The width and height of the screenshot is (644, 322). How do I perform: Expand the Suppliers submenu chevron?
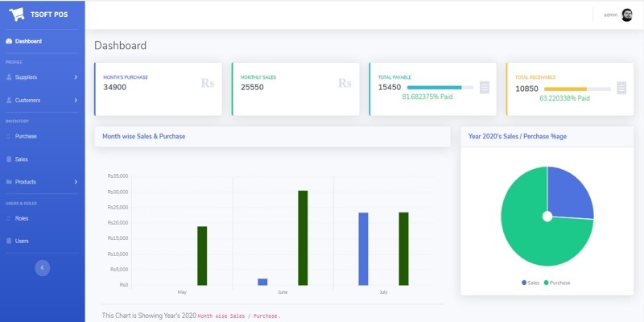click(76, 77)
